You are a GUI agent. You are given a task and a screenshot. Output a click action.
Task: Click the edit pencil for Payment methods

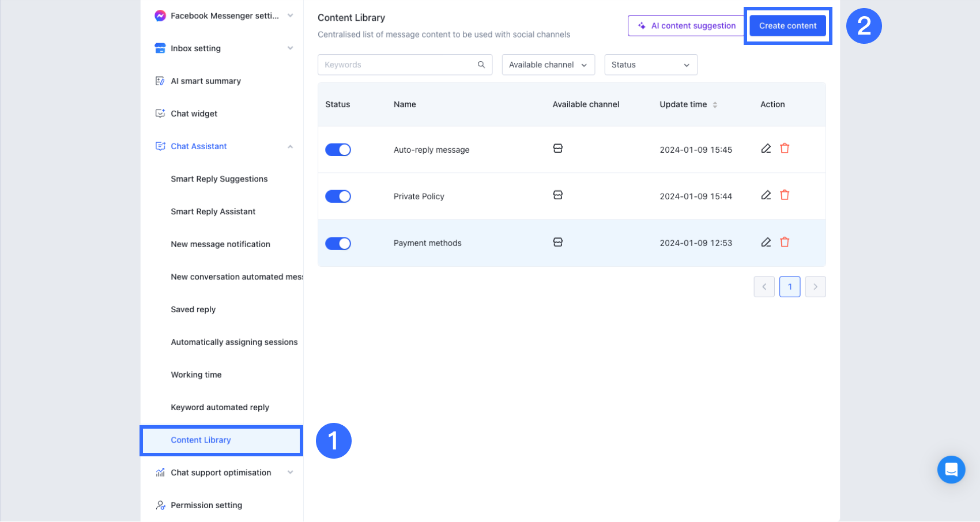click(x=766, y=243)
